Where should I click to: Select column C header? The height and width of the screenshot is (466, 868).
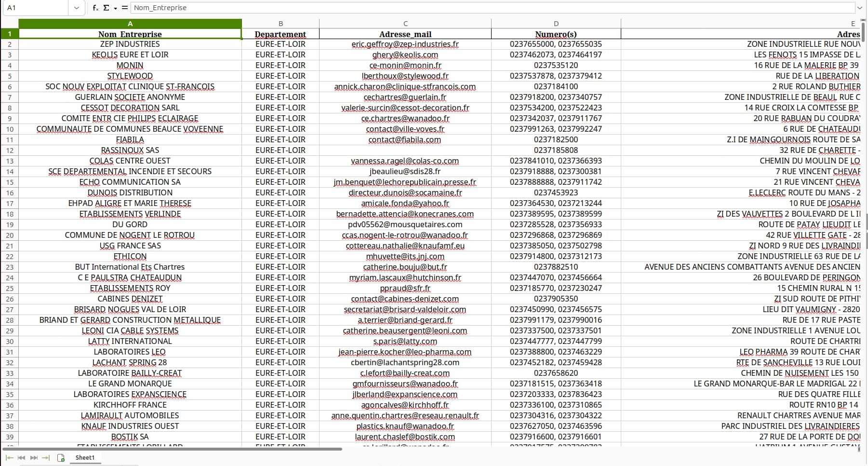405,24
